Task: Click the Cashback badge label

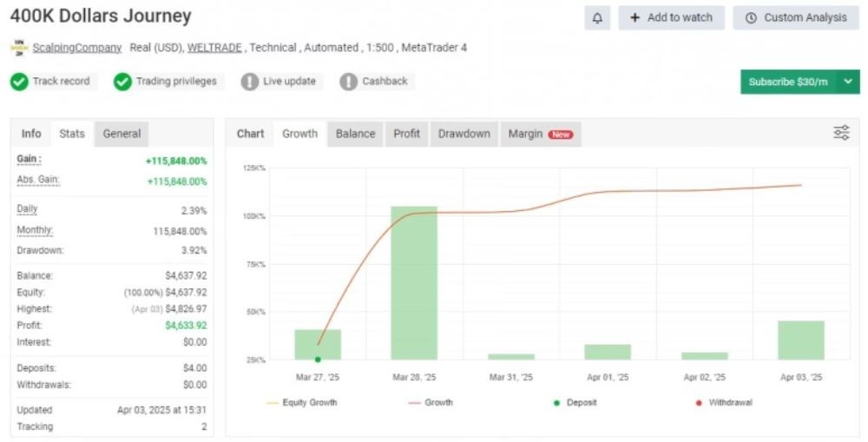Action: pyautogui.click(x=385, y=82)
